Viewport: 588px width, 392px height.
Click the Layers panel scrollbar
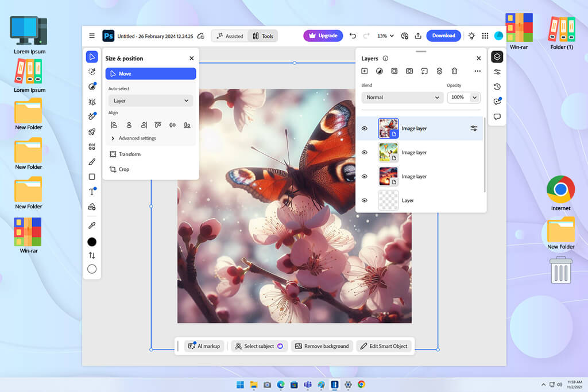pyautogui.click(x=485, y=155)
